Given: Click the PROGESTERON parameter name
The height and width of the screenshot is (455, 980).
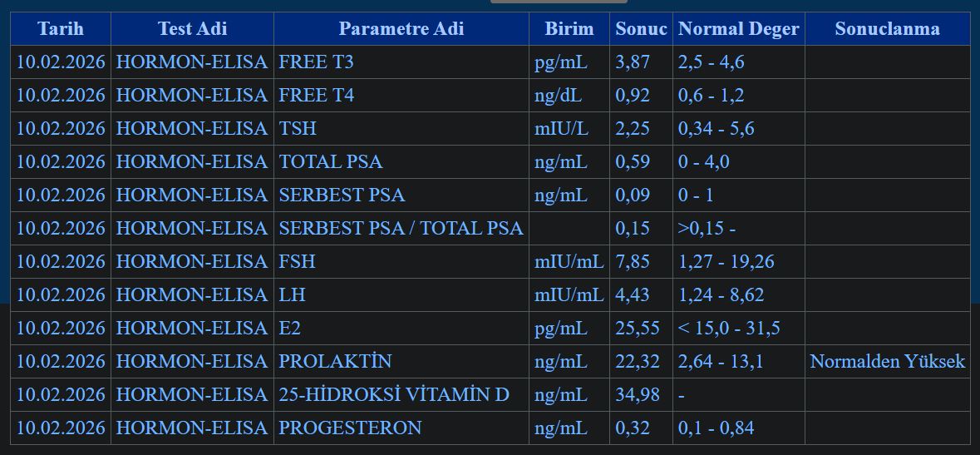Looking at the screenshot, I should (x=350, y=428).
